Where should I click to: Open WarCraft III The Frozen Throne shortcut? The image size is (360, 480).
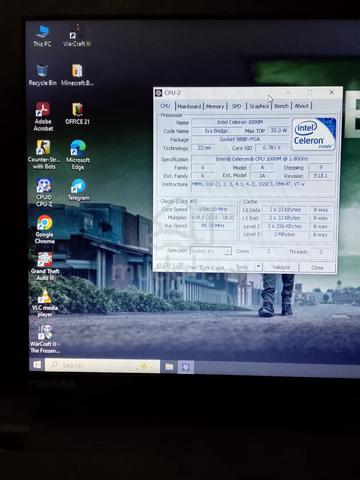pyautogui.click(x=45, y=339)
